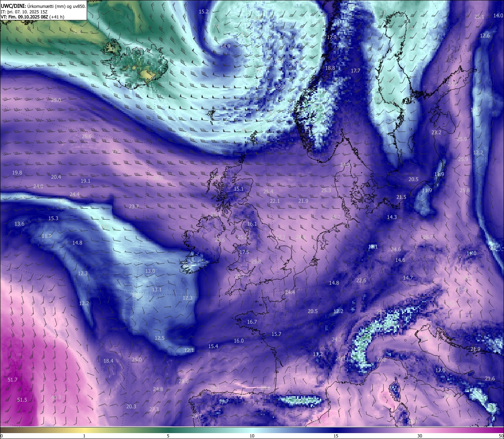Click the 21.6 value on the map
Screen dimensions: 504x439
point(490,378)
